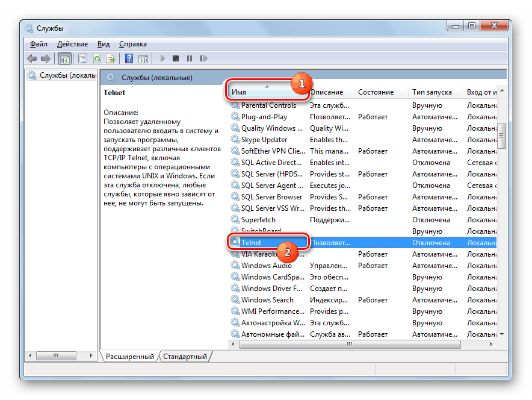532x400 pixels.
Task: Refresh the services list with refresh icon
Action: 97,58
